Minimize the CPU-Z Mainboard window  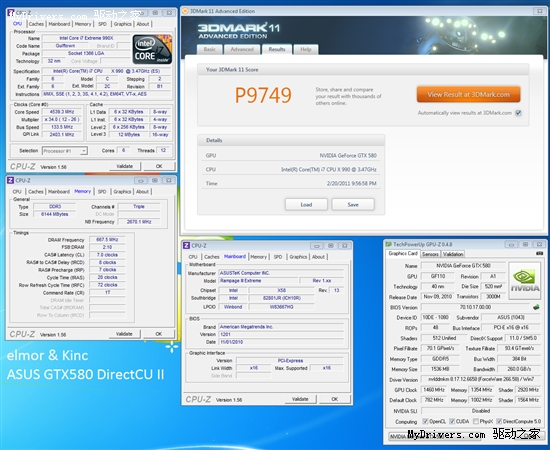click(316, 246)
